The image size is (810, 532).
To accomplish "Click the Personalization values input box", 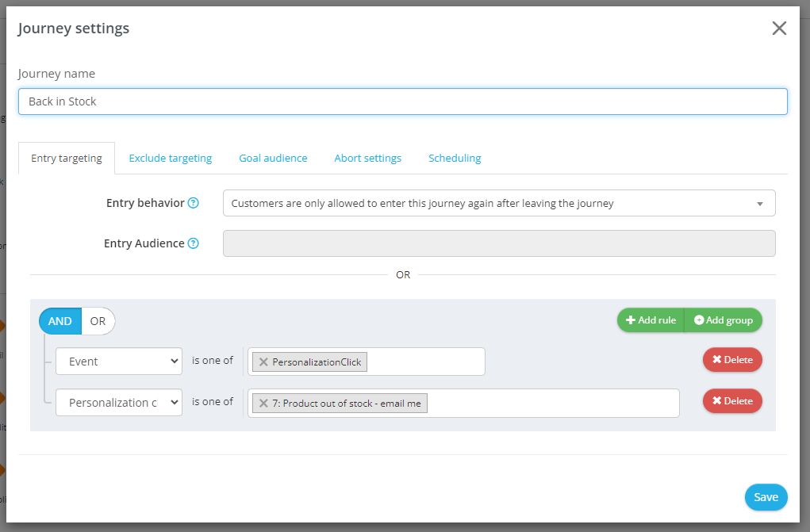I will click(463, 403).
